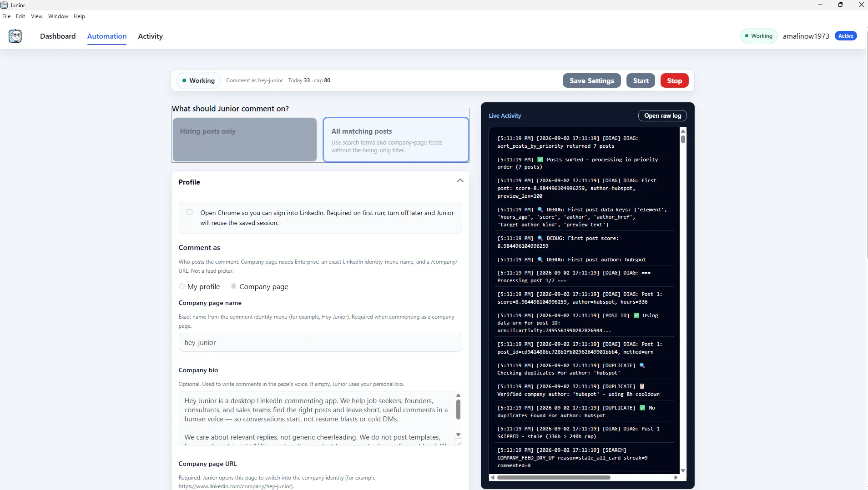
Task: Click the Live Activity heading
Action: tap(505, 116)
